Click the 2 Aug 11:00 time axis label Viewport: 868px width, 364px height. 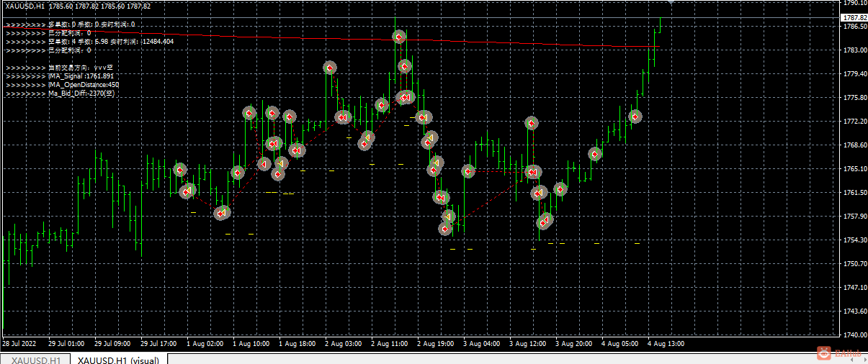point(389,344)
